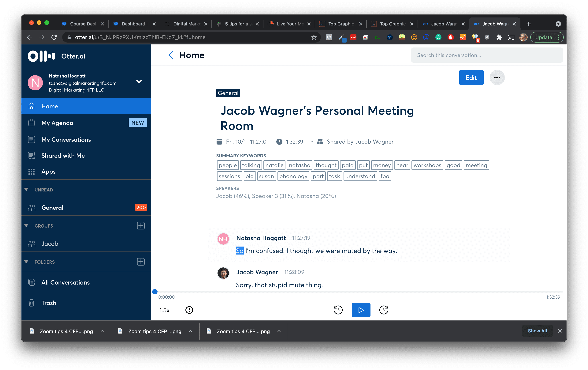Image resolution: width=588 pixels, height=370 pixels.
Task: Collapse the GROUPS section
Action: (x=26, y=226)
